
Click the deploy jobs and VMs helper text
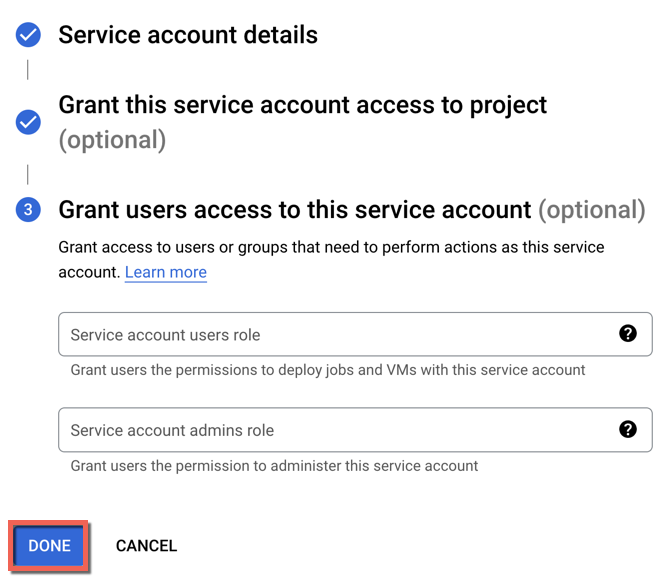click(x=328, y=370)
